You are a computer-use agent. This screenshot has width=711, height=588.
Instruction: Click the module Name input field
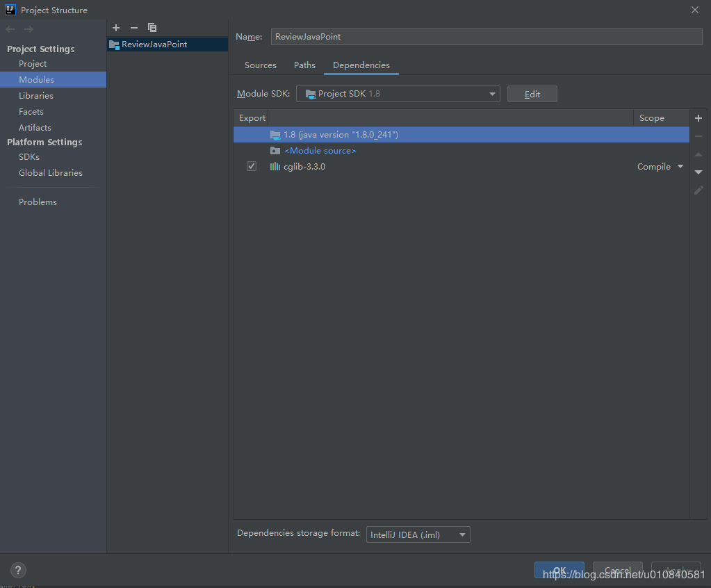tap(486, 37)
